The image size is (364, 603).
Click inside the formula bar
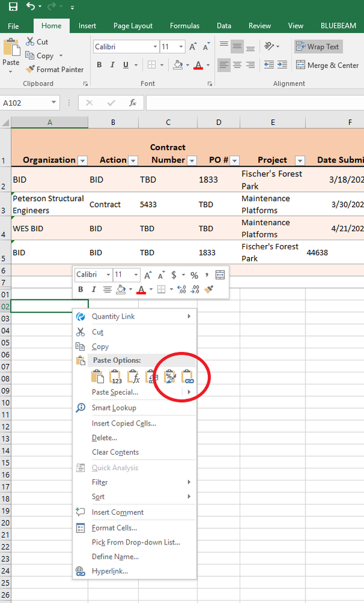coord(255,103)
